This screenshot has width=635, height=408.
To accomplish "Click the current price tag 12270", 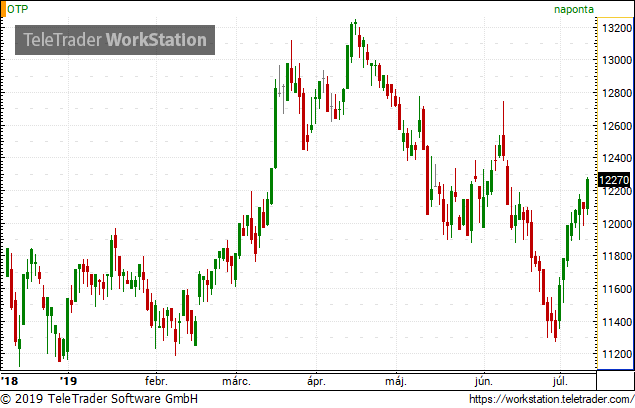I will [x=614, y=180].
